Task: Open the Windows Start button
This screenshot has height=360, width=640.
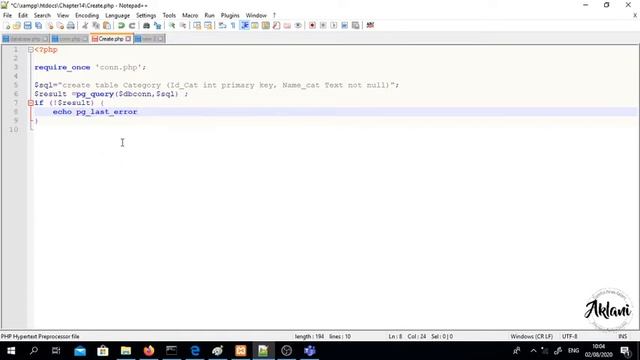Action: point(11,351)
